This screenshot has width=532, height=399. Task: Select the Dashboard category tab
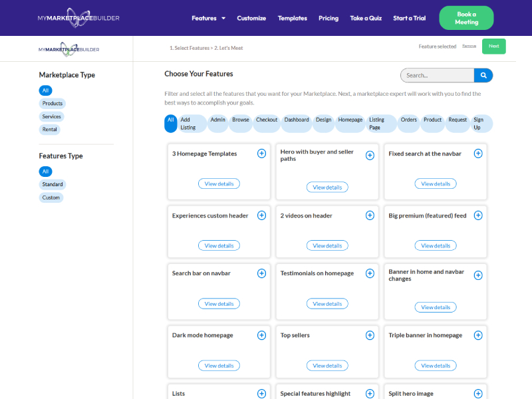[x=297, y=120]
